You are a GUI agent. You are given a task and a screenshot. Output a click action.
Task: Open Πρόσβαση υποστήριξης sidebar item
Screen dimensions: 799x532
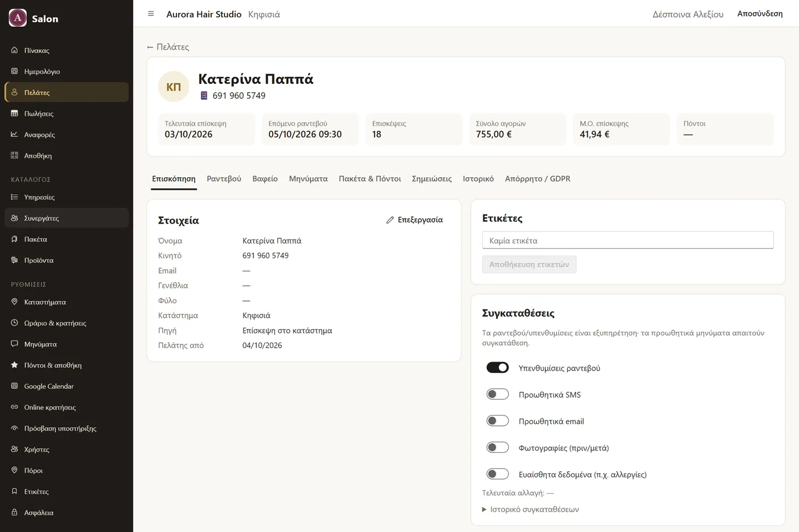[x=66, y=428]
